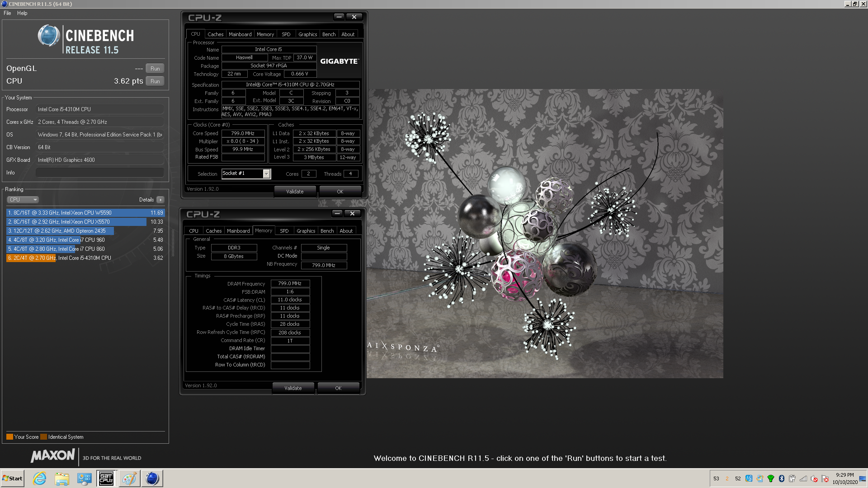Open CPU tab in lower CPU-Z window

point(194,231)
